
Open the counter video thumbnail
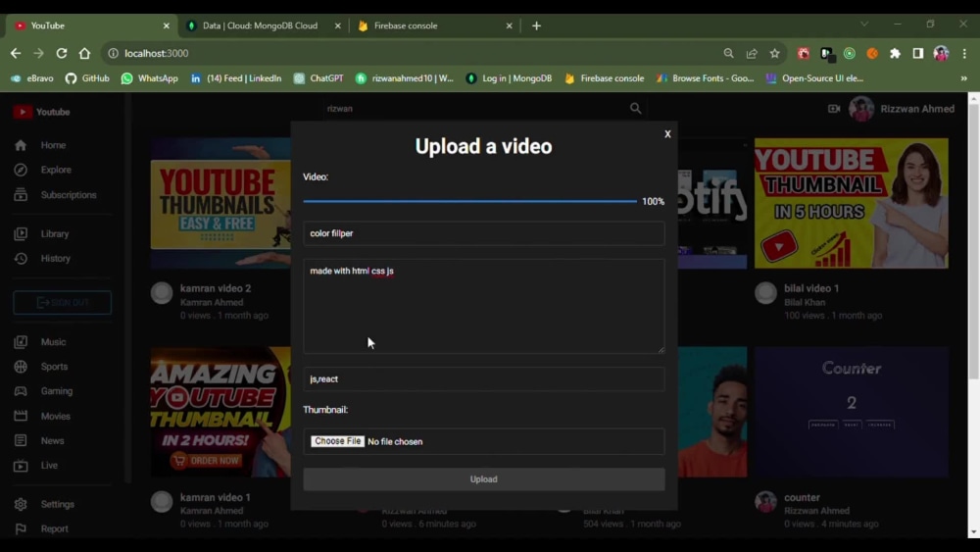coord(852,412)
